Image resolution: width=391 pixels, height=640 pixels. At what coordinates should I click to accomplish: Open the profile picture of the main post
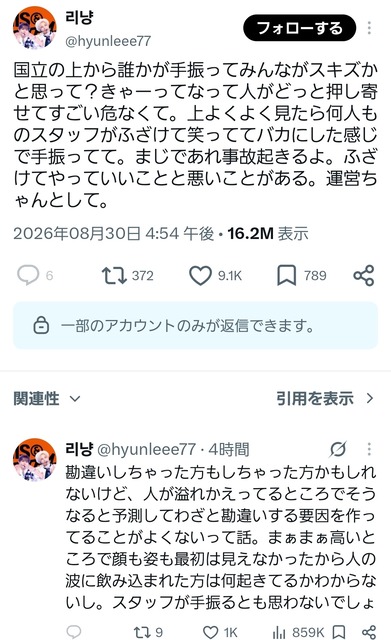(34, 28)
